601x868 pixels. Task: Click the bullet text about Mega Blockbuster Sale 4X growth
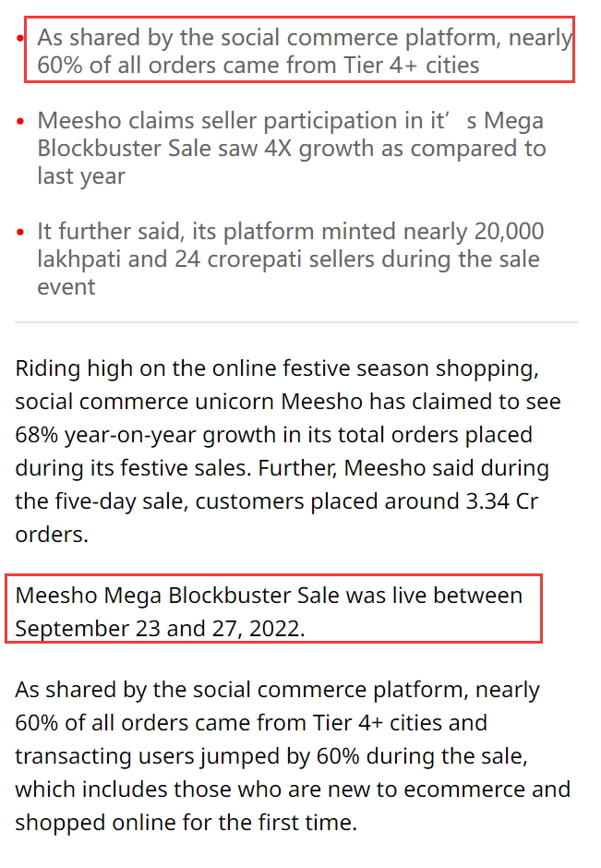click(x=292, y=149)
